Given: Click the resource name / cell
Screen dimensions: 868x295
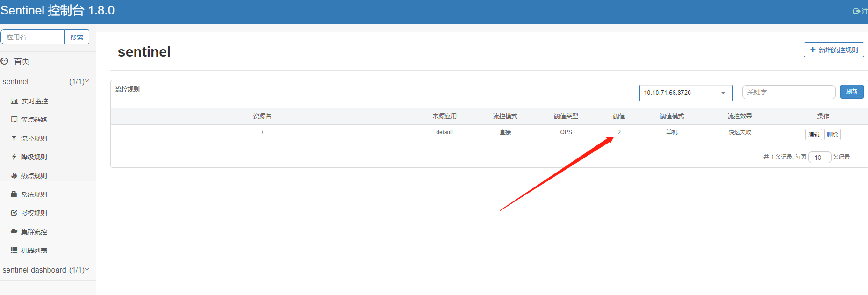Looking at the screenshot, I should 262,132.
